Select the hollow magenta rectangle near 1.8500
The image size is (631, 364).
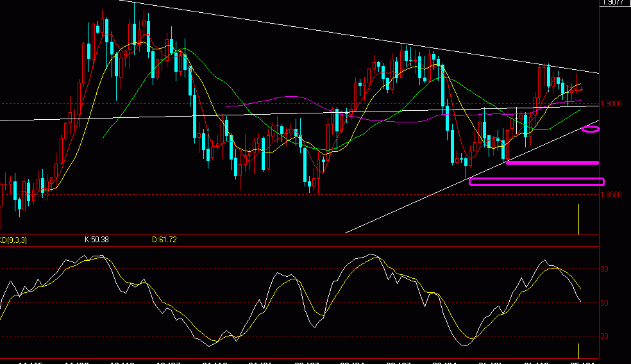537,182
